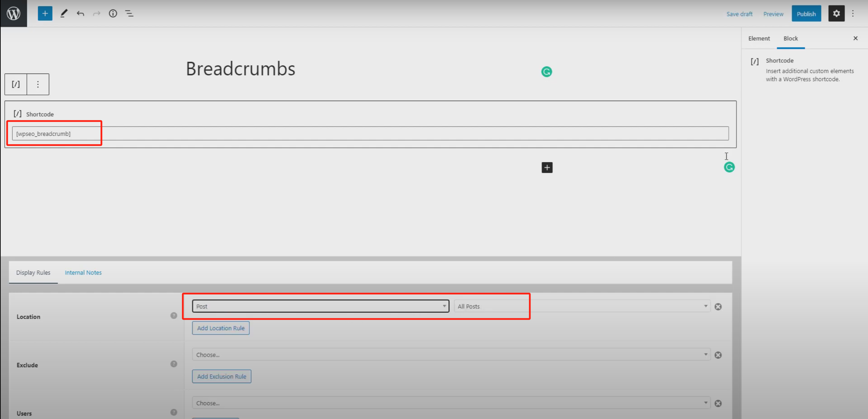
Task: Click the Save draft link
Action: 739,14
